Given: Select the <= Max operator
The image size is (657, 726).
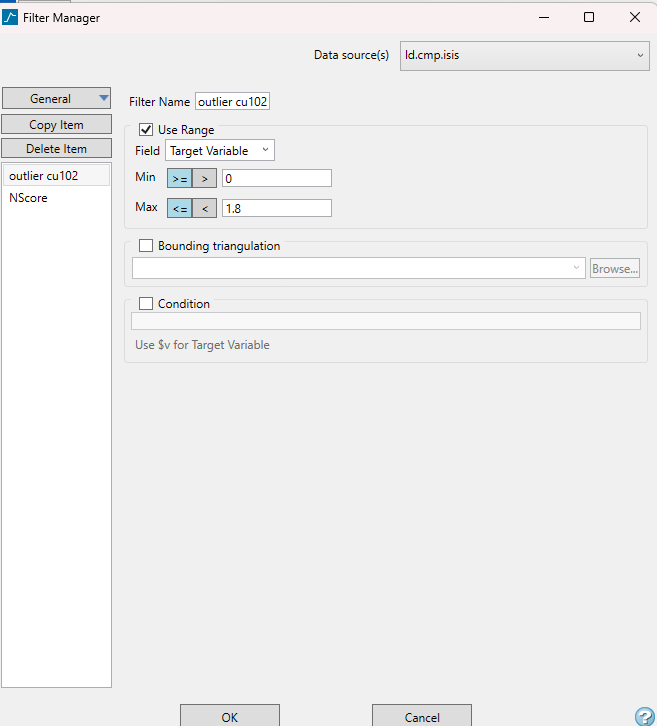Looking at the screenshot, I should pos(179,208).
